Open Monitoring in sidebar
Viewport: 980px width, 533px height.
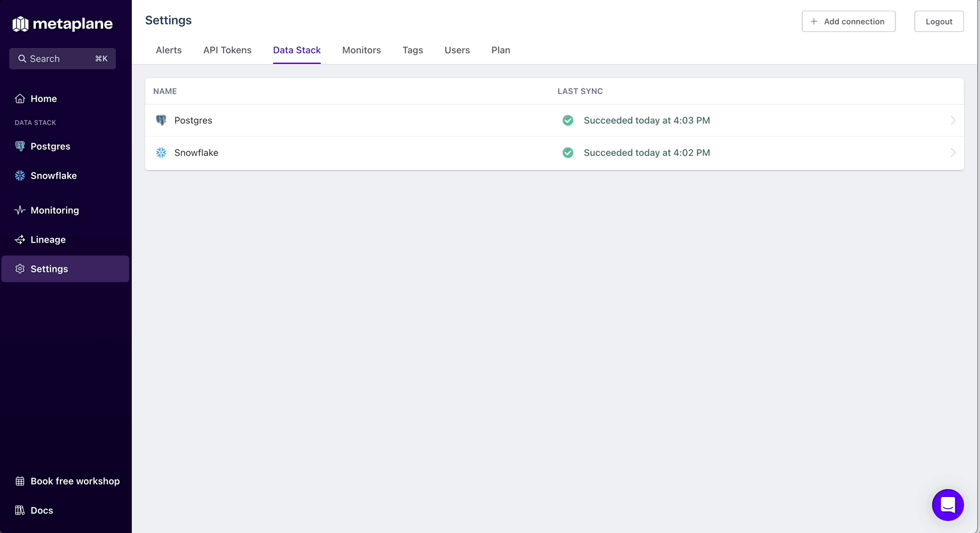pos(65,211)
